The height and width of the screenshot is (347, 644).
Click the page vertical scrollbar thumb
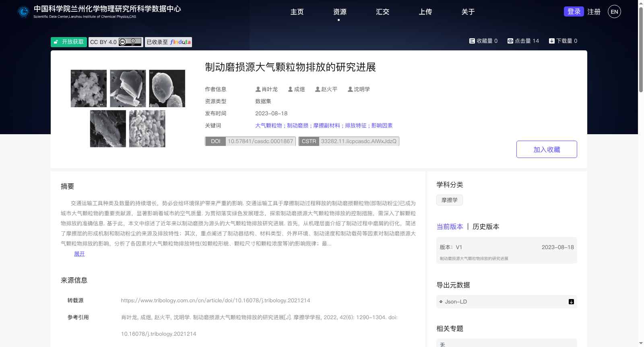[x=641, y=50]
